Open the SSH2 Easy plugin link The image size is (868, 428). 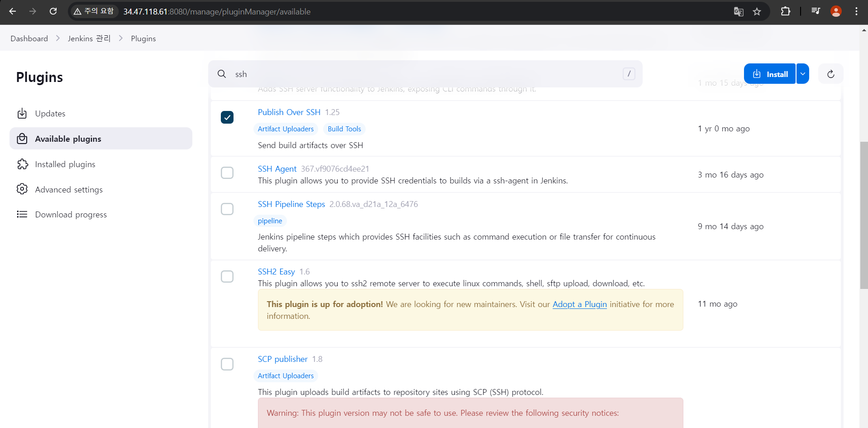277,272
